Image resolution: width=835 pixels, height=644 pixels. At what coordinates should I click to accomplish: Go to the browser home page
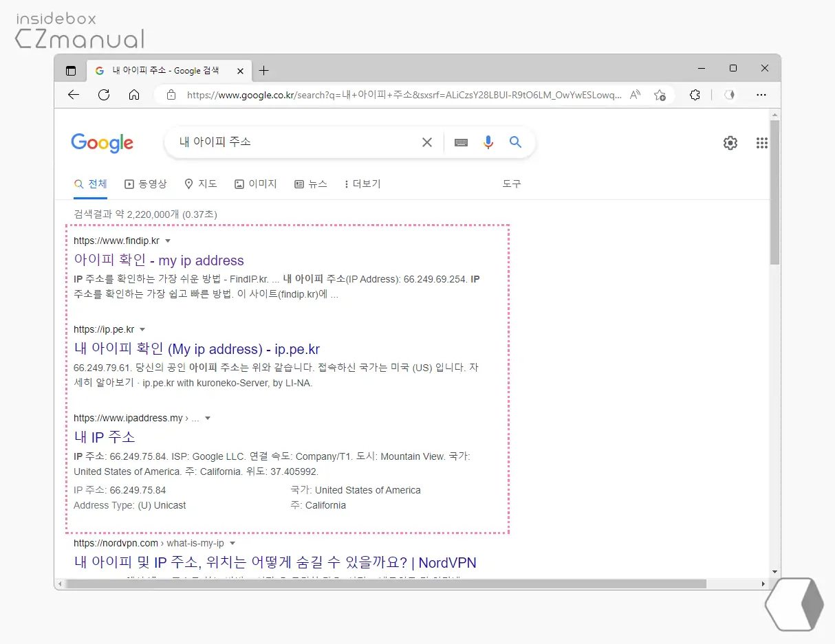(x=134, y=95)
